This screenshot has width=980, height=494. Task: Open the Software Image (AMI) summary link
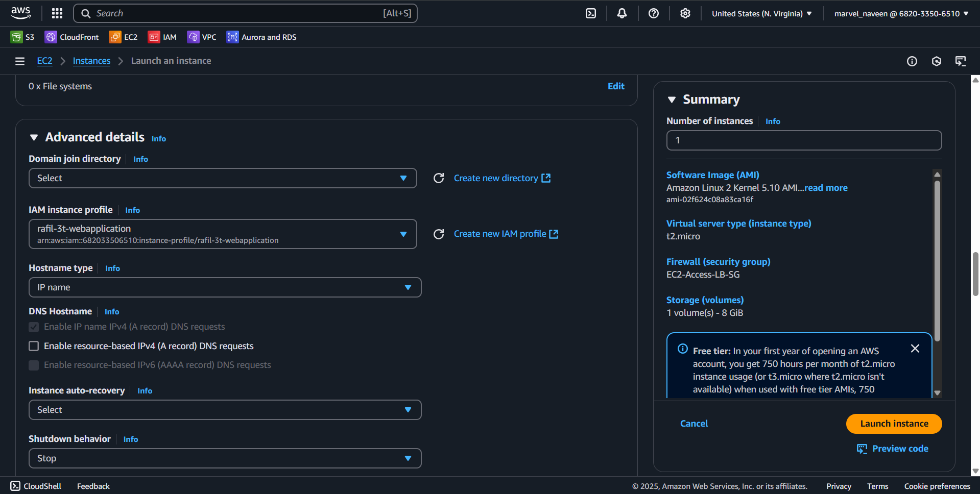coord(712,175)
